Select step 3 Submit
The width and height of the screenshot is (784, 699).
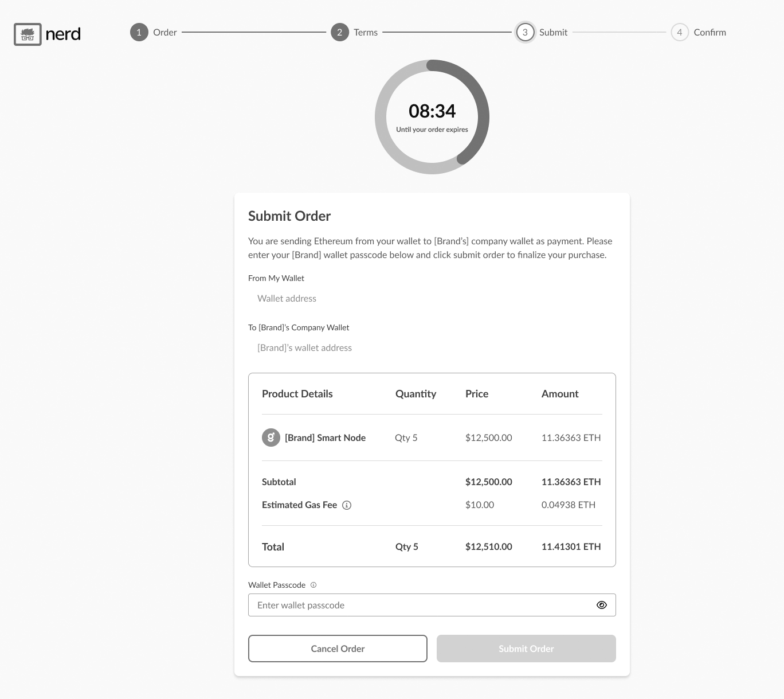pos(542,32)
